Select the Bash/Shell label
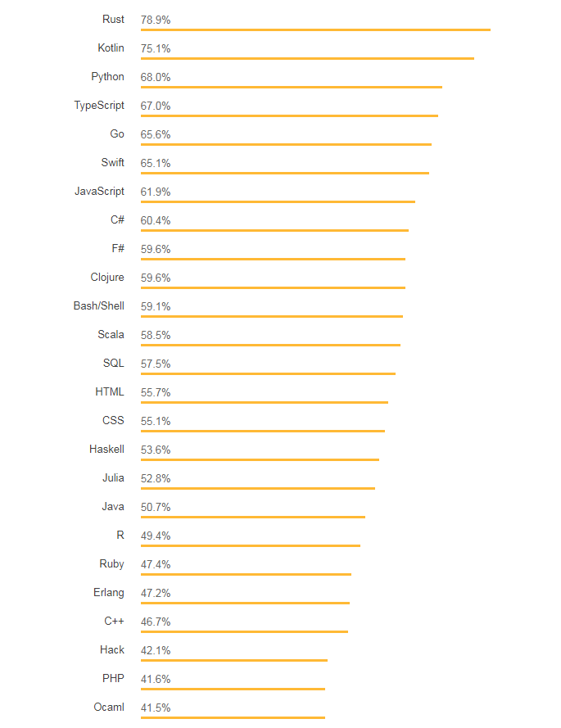561x728 pixels. click(98, 306)
